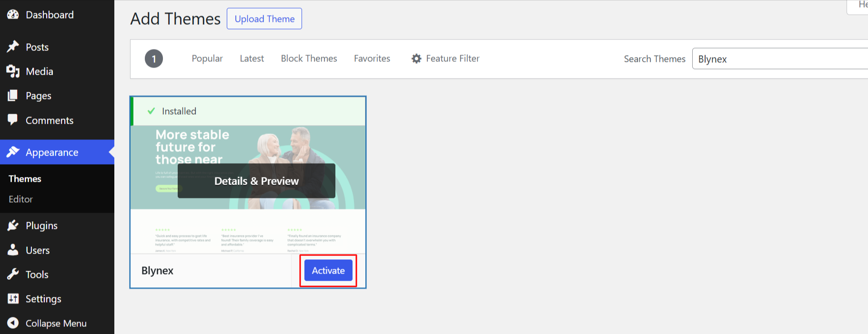Screen dimensions: 868x334
Task: Switch to Popular themes tab
Action: coord(207,59)
